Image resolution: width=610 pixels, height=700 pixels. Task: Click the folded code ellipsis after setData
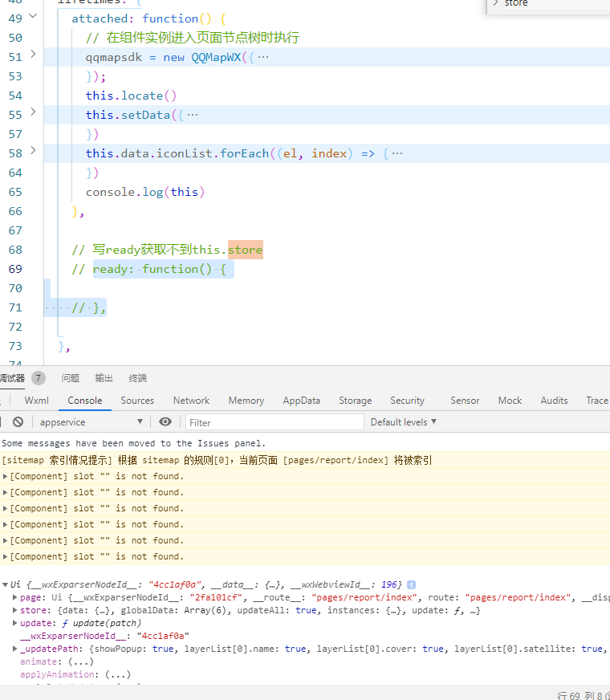point(192,115)
